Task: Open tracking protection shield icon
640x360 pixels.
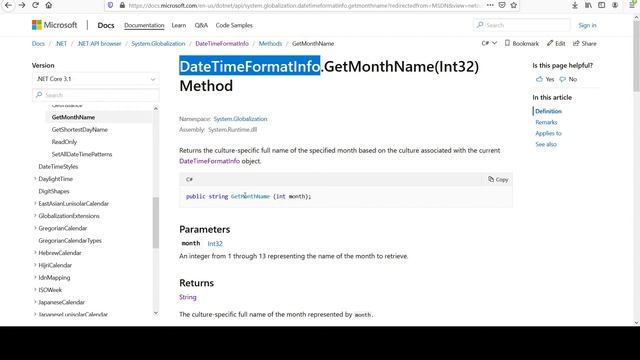Action: 110,5
